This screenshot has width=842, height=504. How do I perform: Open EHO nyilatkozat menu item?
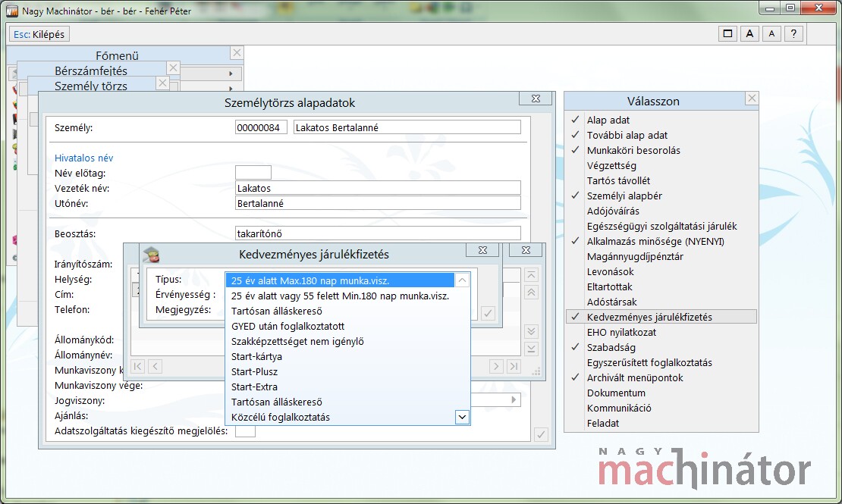661,332
